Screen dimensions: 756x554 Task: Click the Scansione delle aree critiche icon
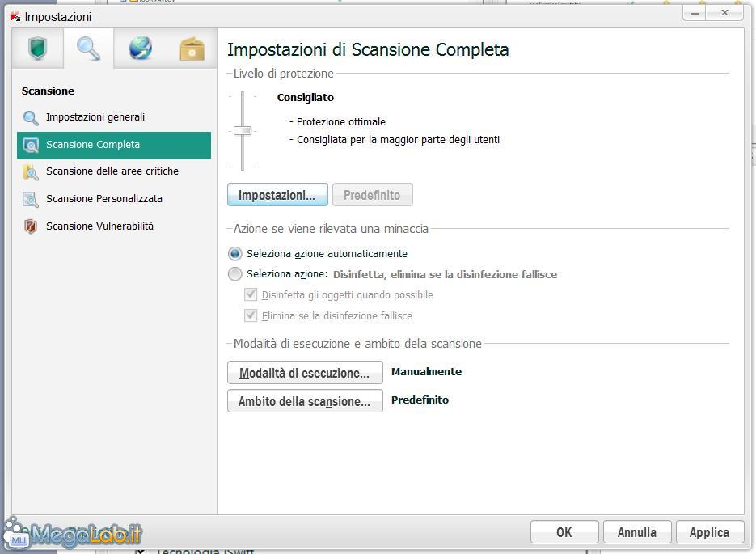(x=31, y=172)
